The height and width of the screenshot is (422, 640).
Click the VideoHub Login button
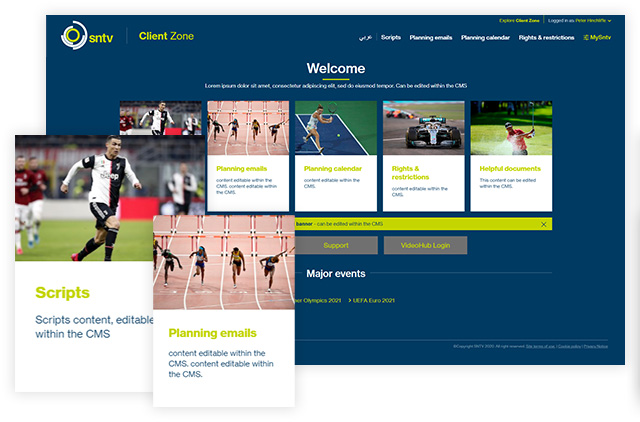(426, 245)
